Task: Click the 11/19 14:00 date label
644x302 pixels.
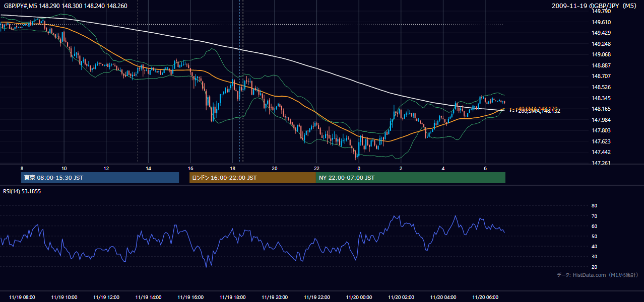Action: tap(148, 297)
